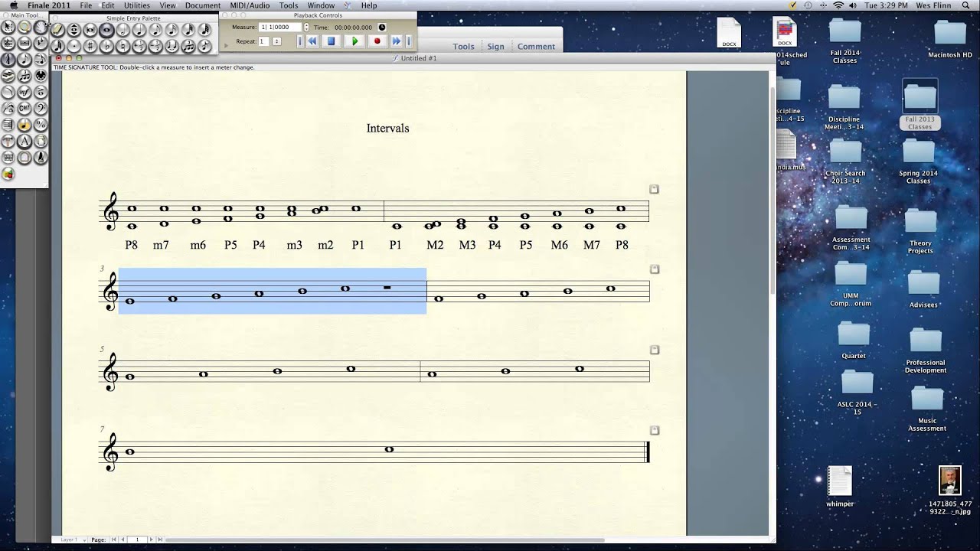The width and height of the screenshot is (980, 551).
Task: Click the Rewind button in Playback Controls
Action: pyautogui.click(x=312, y=41)
